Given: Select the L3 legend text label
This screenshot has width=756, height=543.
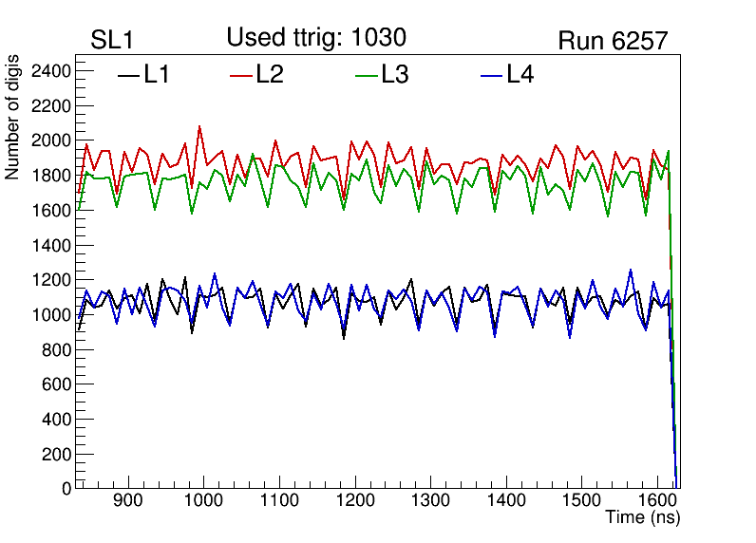Looking at the screenshot, I should pos(394,75).
